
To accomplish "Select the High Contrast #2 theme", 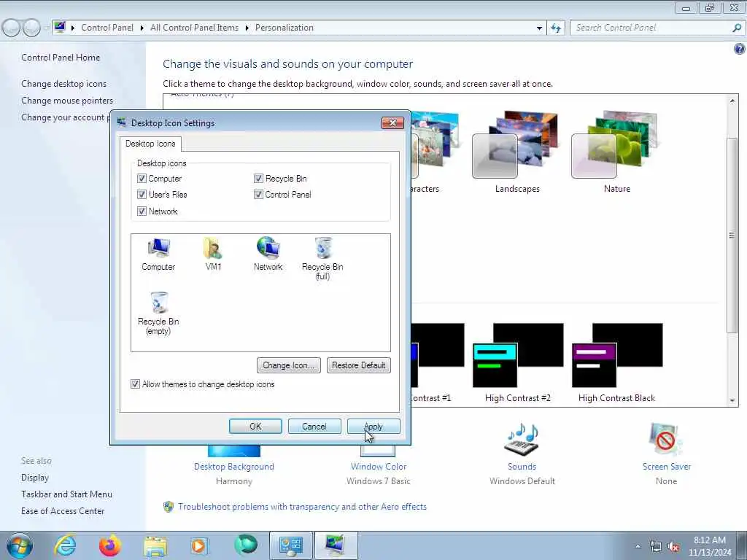I will 518,363.
